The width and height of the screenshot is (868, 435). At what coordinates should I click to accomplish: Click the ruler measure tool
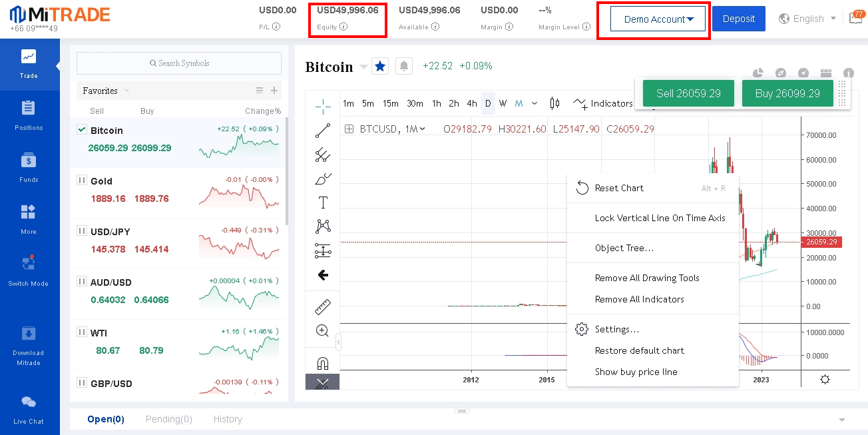pyautogui.click(x=323, y=307)
